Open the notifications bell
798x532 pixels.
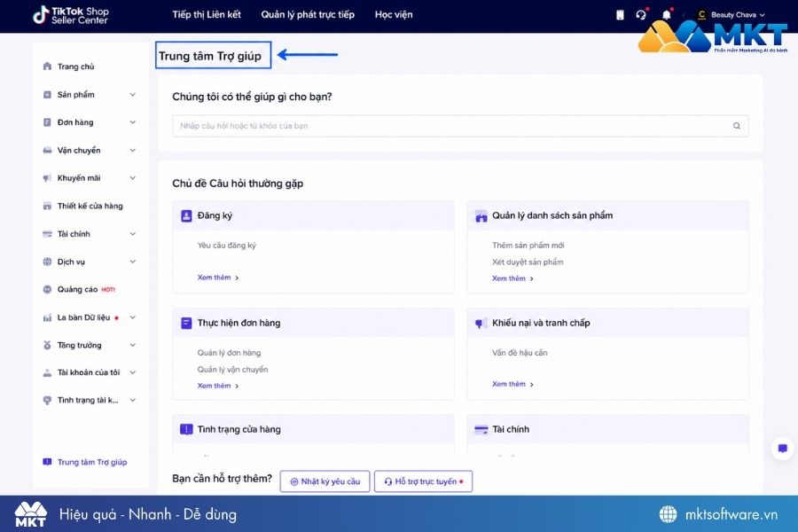pyautogui.click(x=666, y=15)
